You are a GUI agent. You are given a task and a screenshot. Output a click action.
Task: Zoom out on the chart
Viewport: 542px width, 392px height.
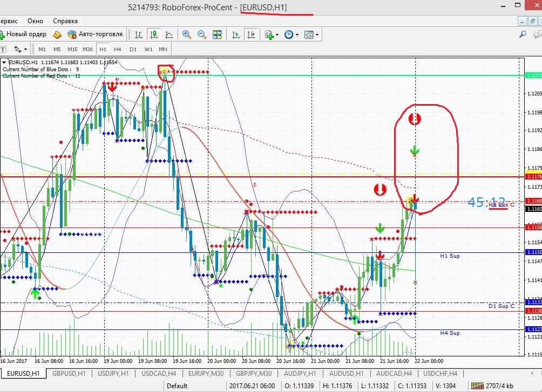coord(202,35)
